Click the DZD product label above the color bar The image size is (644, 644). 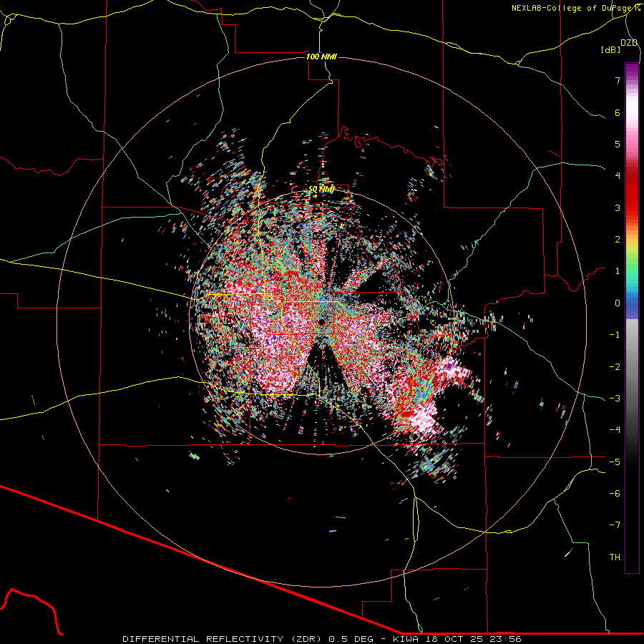pos(629,43)
